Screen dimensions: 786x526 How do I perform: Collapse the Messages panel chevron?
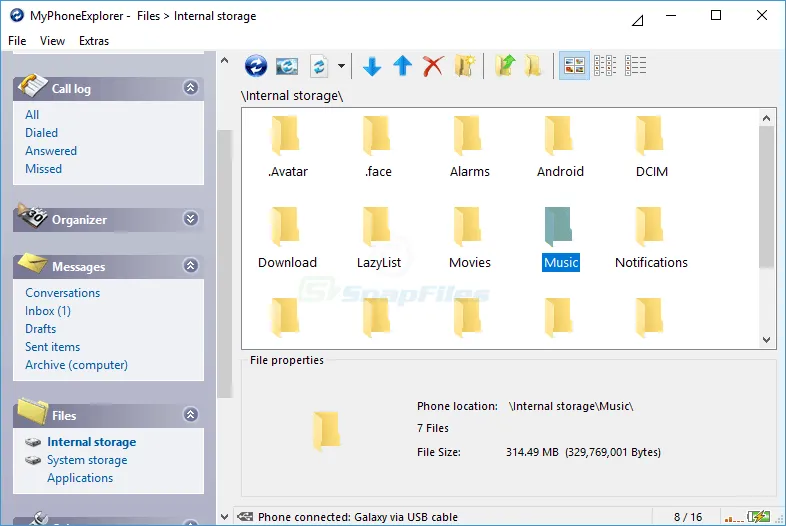click(x=190, y=265)
